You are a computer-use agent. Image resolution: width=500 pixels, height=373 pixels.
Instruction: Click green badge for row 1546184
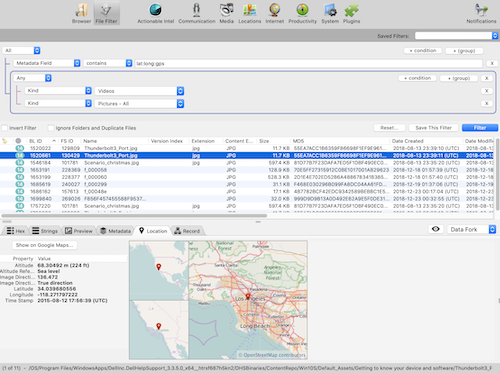pyautogui.click(x=20, y=163)
